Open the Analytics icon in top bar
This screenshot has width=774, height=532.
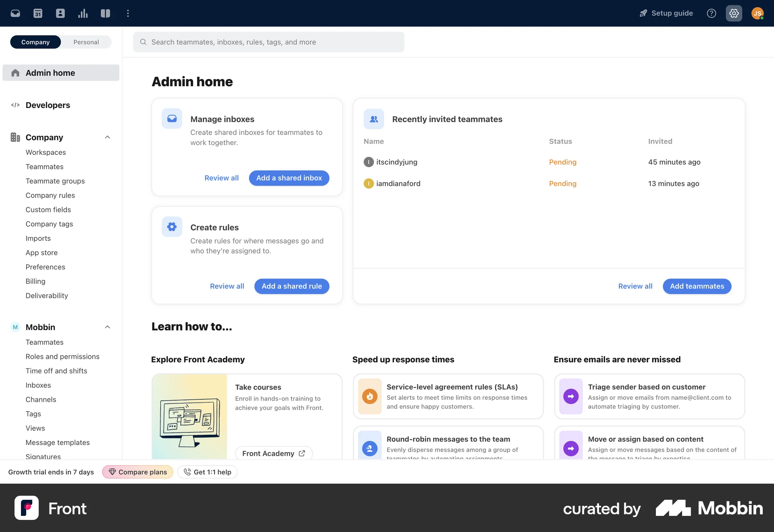83,13
